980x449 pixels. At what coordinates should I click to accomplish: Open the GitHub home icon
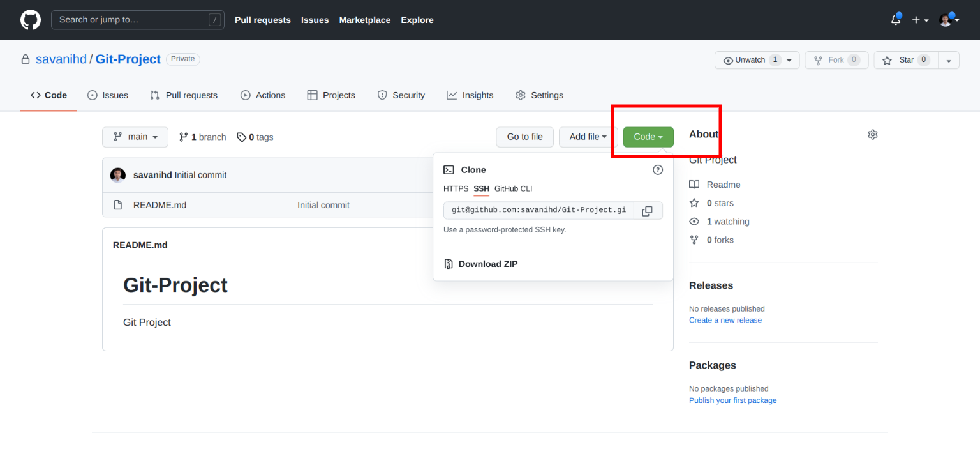tap(30, 20)
